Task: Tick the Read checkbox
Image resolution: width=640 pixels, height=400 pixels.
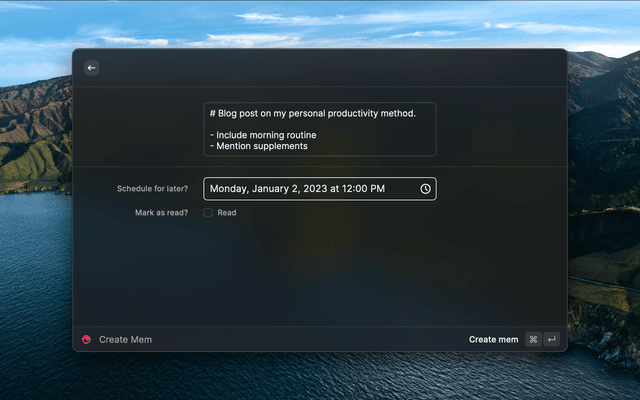Action: tap(208, 212)
